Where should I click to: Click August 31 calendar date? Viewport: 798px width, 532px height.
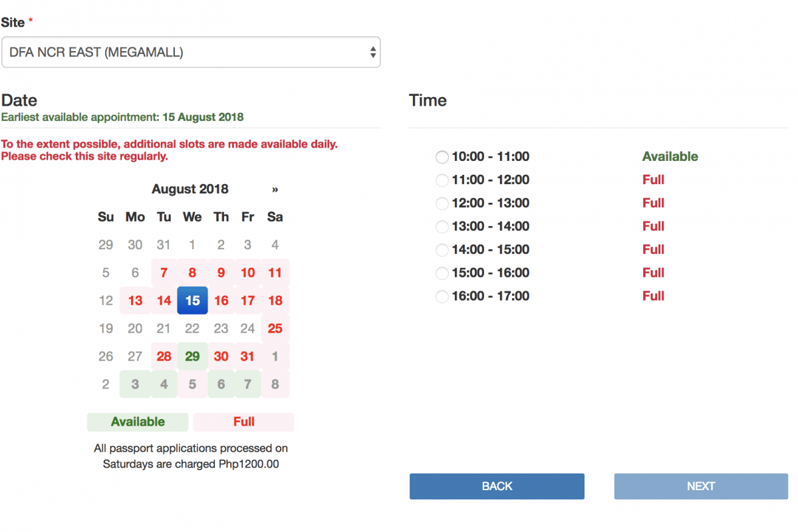tap(247, 356)
